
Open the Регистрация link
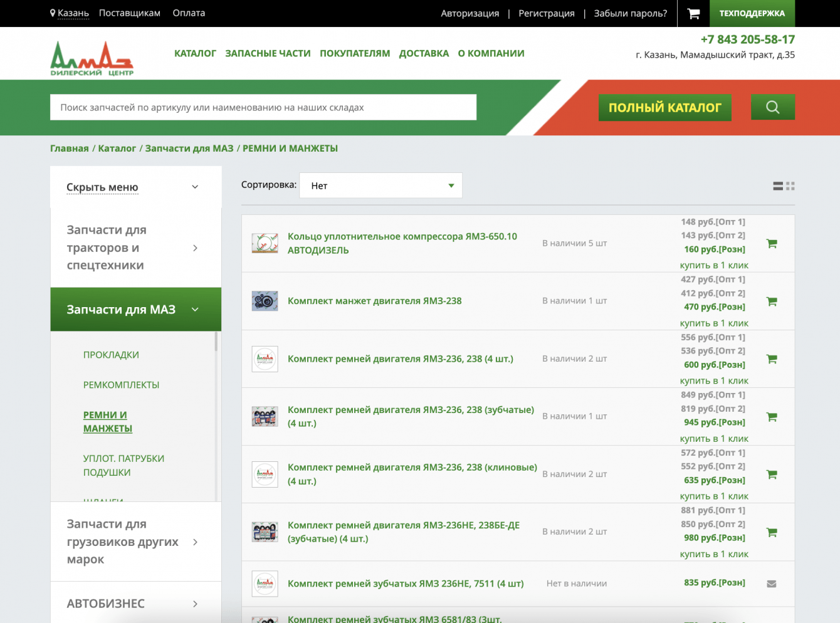pos(547,13)
